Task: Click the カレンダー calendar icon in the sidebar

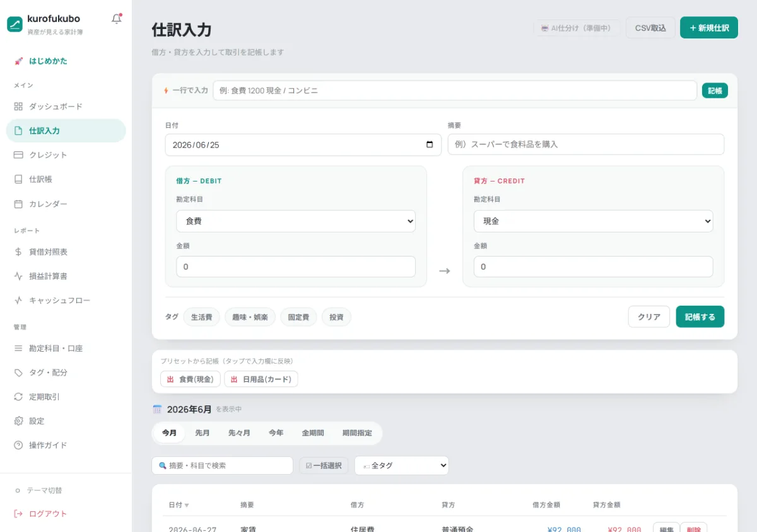Action: click(x=18, y=204)
